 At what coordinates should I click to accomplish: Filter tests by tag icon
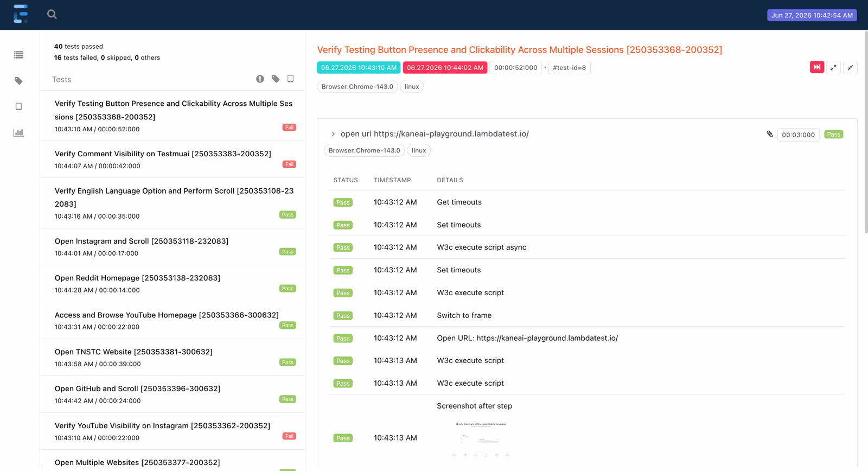276,79
